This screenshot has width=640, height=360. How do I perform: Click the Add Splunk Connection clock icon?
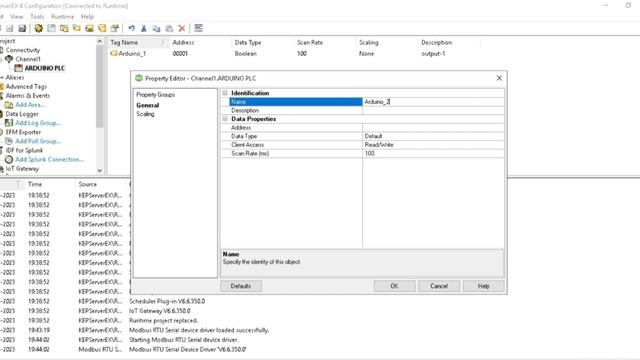point(9,159)
